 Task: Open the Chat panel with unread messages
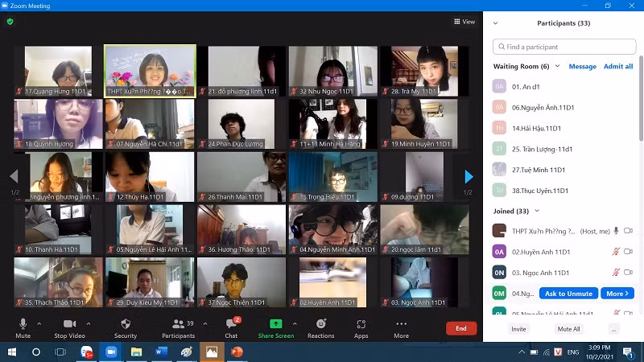pyautogui.click(x=231, y=323)
